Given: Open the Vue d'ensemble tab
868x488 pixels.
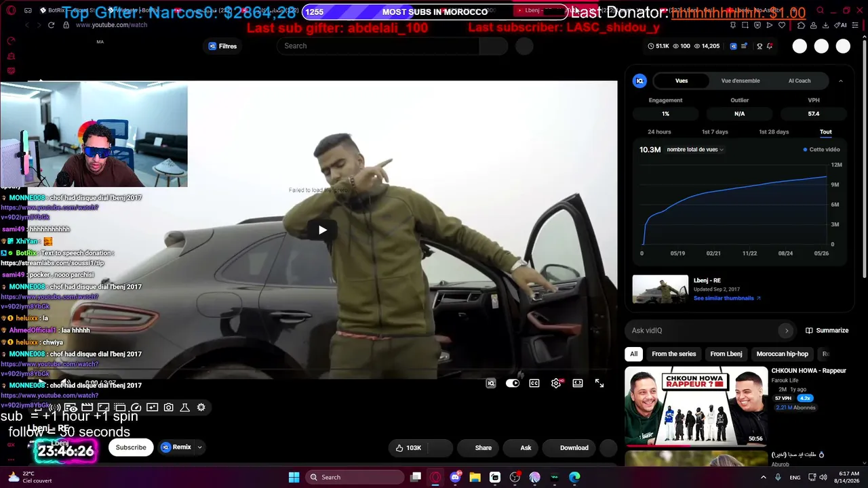Looking at the screenshot, I should [x=741, y=81].
